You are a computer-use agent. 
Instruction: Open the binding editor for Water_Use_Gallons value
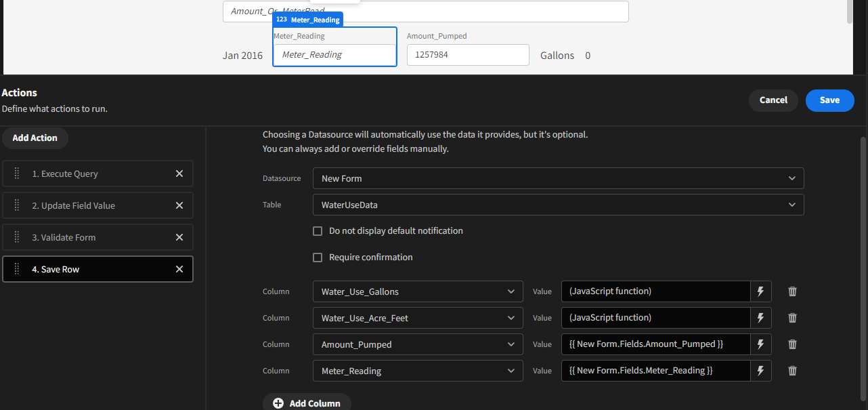760,291
